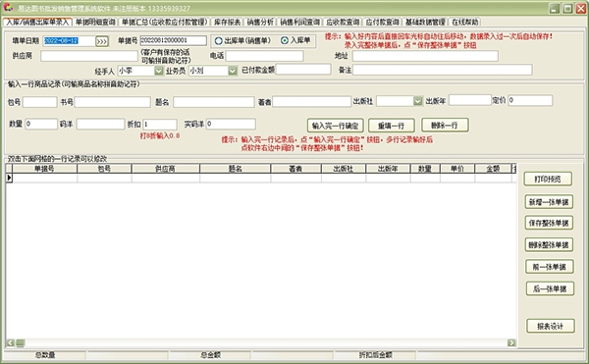Click the 包号 input field

click(x=40, y=102)
